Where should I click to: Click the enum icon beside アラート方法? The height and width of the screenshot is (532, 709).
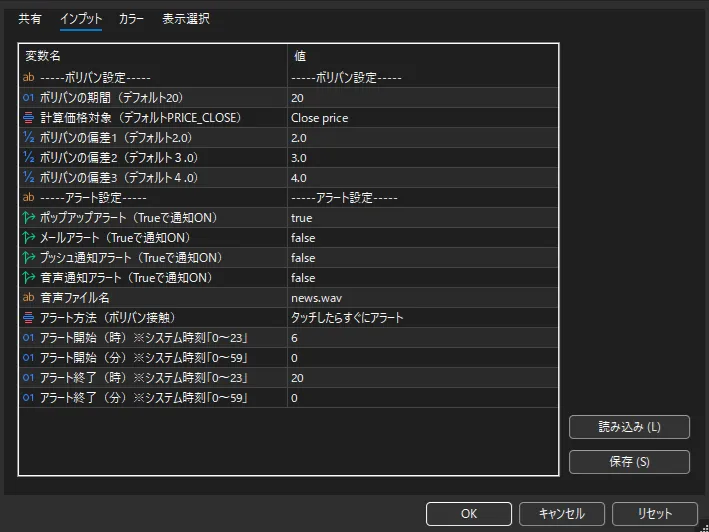tap(28, 318)
